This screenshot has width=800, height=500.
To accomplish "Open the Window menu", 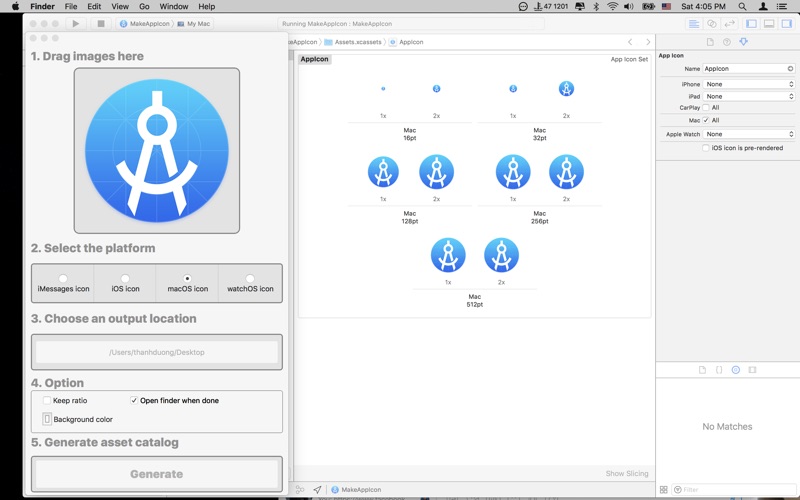I will tap(174, 6).
